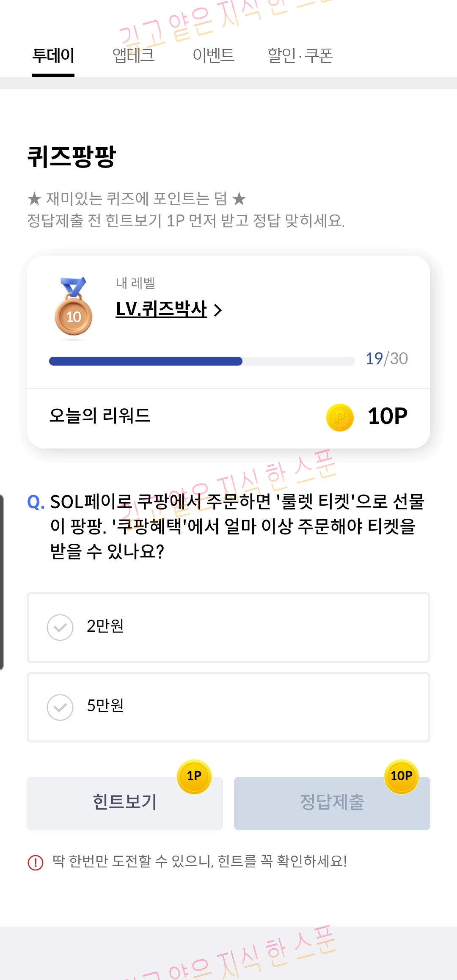This screenshot has height=980, width=457.
Task: Switch to the 이벤트 tab
Action: pos(213,55)
